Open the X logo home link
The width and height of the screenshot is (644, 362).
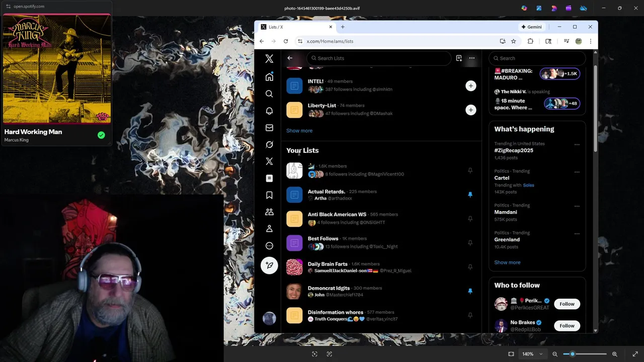(269, 59)
